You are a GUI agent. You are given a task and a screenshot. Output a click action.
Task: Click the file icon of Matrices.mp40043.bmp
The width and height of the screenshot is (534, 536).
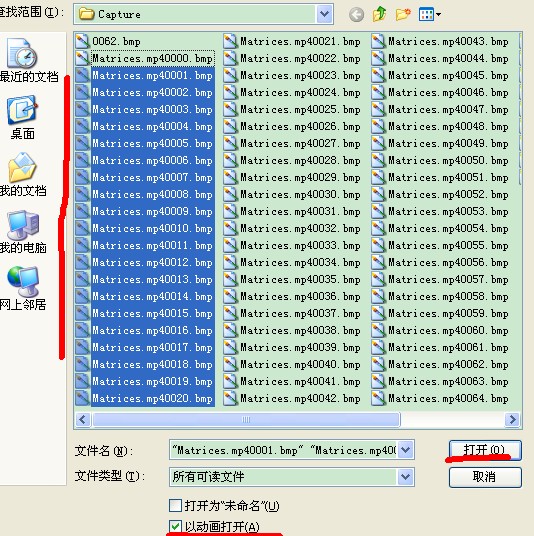[x=378, y=41]
